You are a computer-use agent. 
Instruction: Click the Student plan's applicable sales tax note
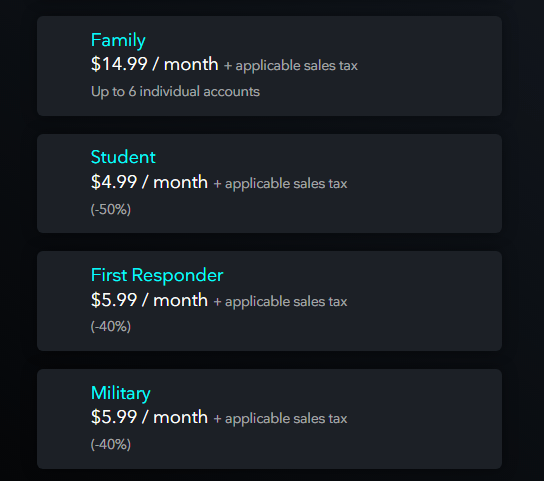[280, 184]
